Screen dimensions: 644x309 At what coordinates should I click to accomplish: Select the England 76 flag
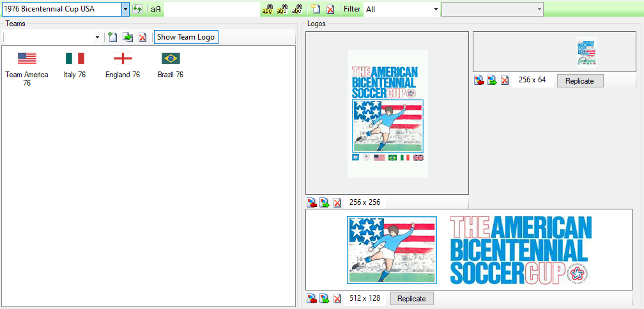point(123,58)
